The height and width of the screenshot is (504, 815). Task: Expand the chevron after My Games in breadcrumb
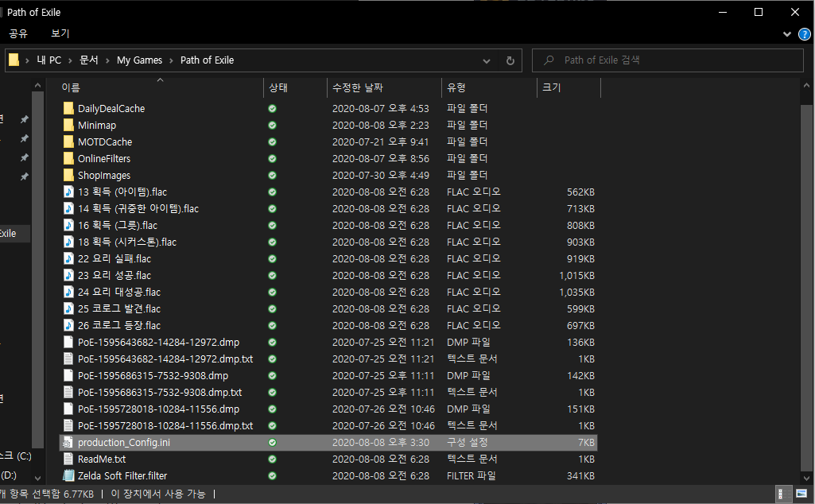point(171,60)
